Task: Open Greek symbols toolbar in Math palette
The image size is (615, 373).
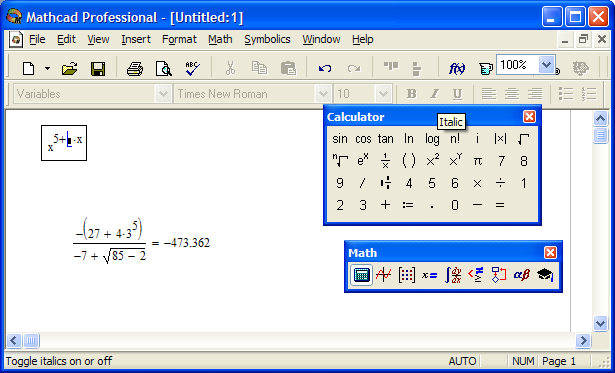Action: (522, 275)
